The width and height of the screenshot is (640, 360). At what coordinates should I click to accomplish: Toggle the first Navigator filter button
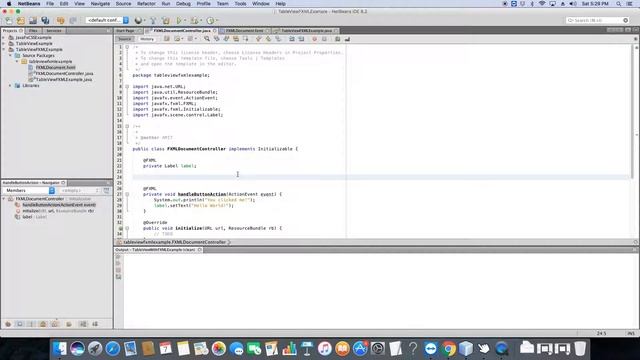8,324
